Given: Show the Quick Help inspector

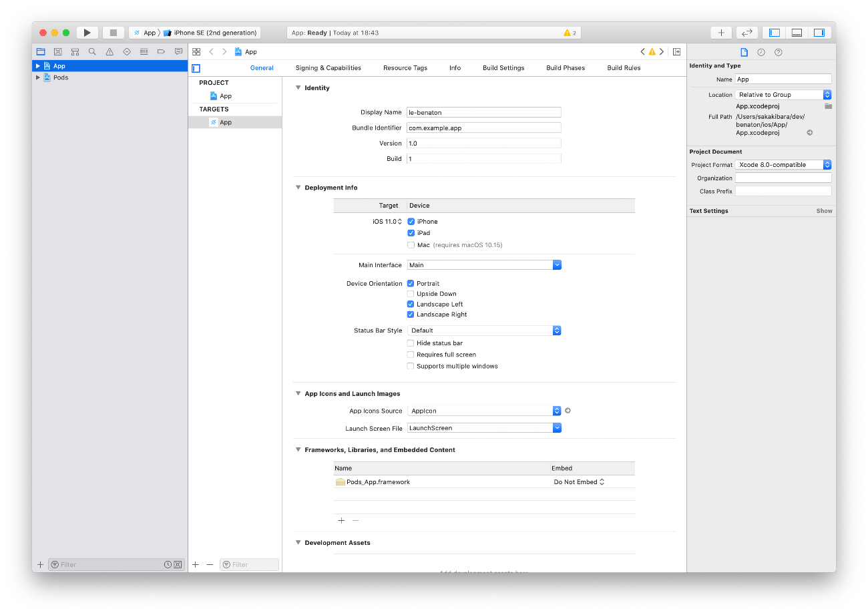Looking at the screenshot, I should (779, 52).
